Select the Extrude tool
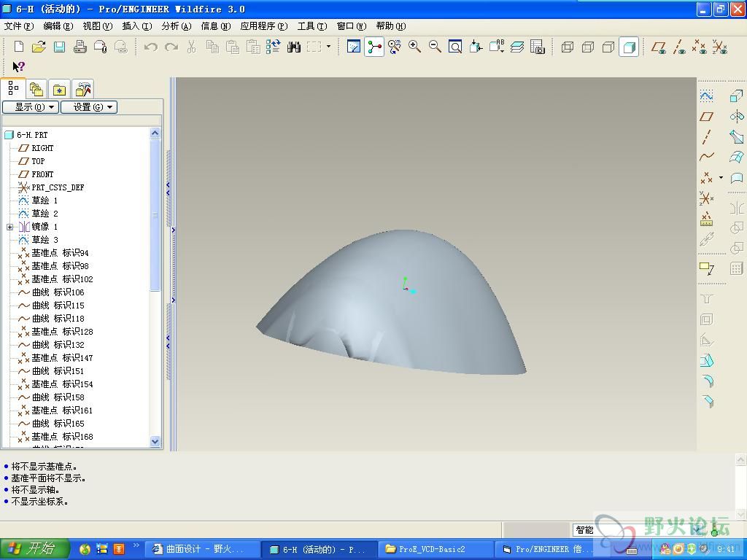The image size is (747, 560). 737,96
